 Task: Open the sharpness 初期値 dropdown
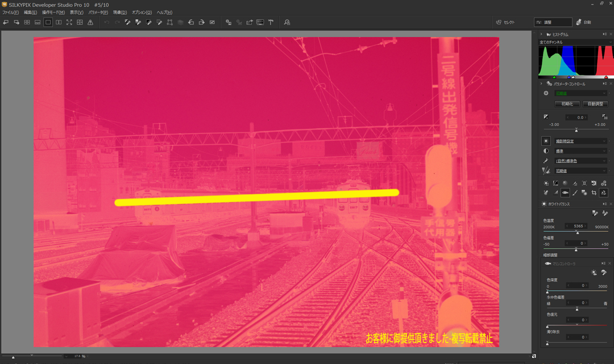[x=580, y=171]
